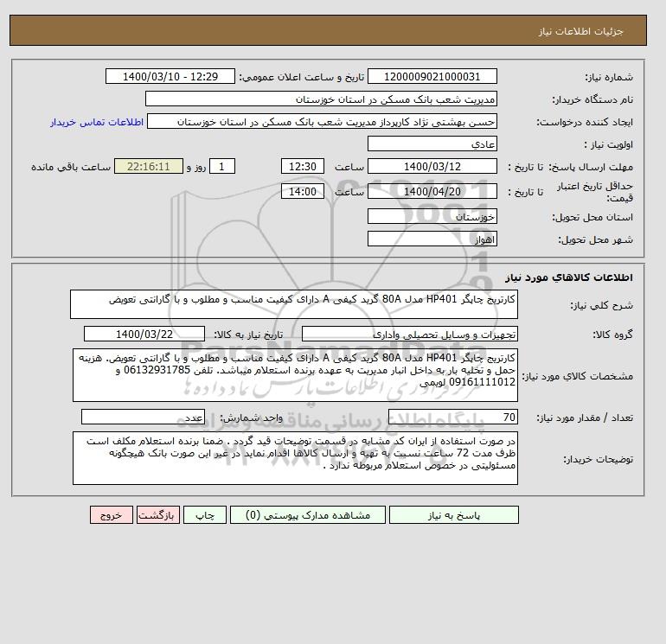
Task: Click the need date field 1400/03/22
Action: click(144, 334)
